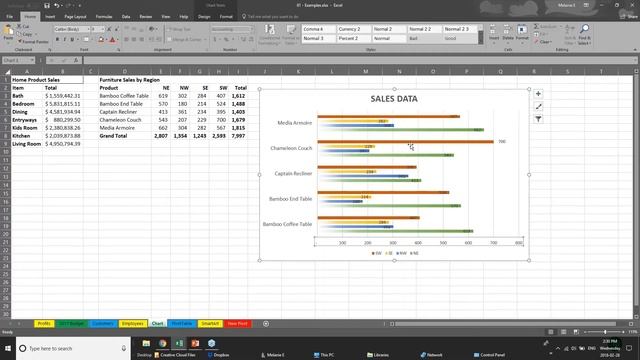Apply the Good cell style
The height and width of the screenshot is (360, 640).
pos(460,38)
